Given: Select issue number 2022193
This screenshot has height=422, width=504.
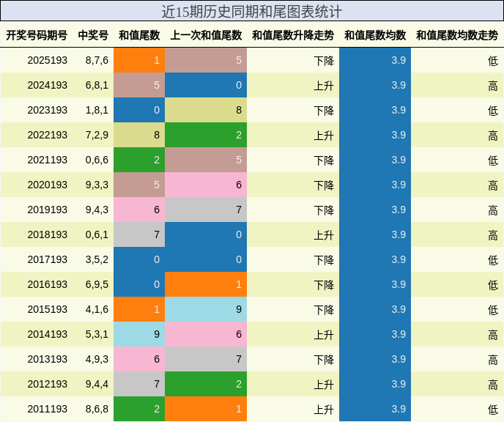Looking at the screenshot, I should coord(47,135).
